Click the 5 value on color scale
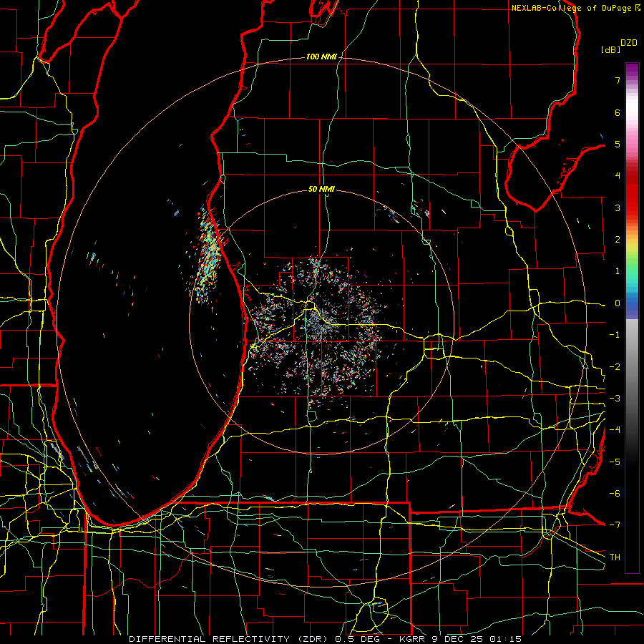The image size is (644, 644). point(618,144)
